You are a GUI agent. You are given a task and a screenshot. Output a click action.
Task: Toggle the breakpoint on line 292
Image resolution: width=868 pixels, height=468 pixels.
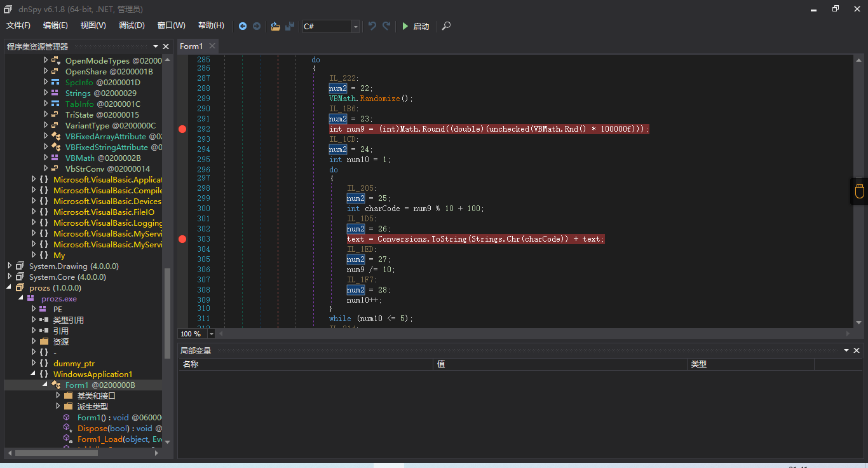tap(182, 129)
